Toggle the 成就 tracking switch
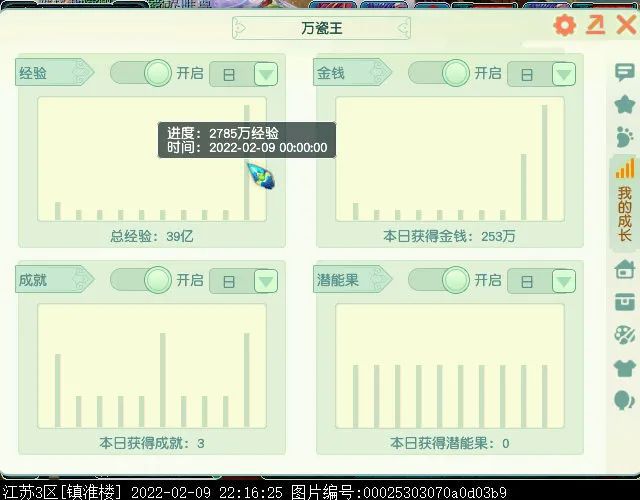Image resolution: width=640 pixels, height=500 pixels. pyautogui.click(x=141, y=280)
